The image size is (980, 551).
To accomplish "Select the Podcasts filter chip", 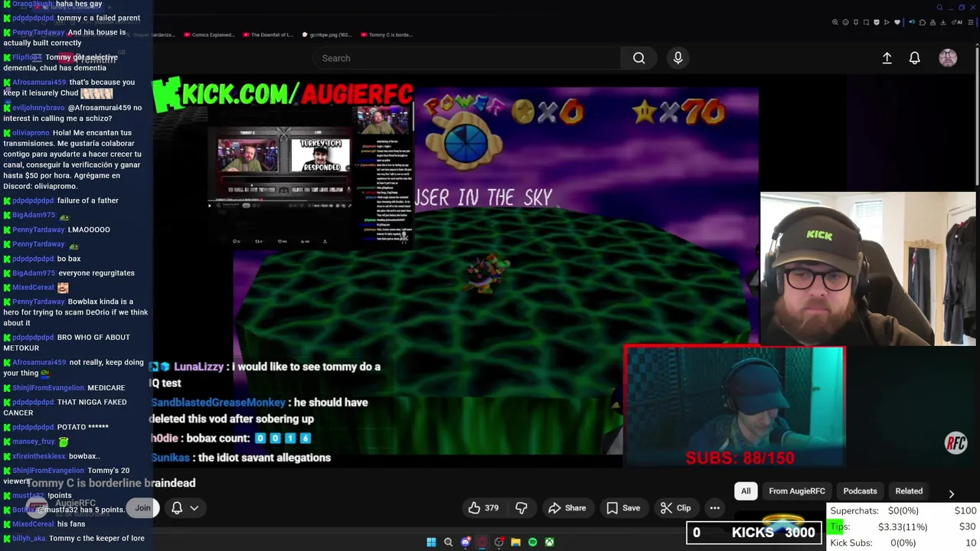I will coord(860,491).
